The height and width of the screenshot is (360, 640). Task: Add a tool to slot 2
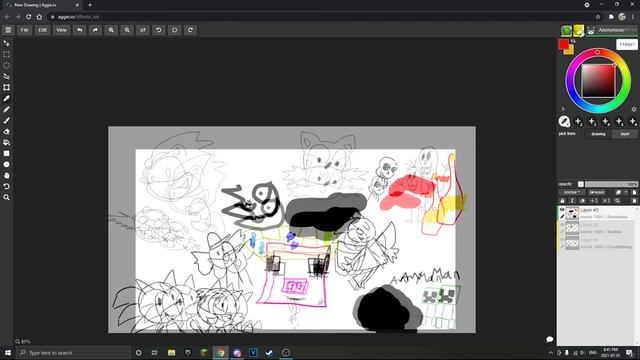[578, 121]
